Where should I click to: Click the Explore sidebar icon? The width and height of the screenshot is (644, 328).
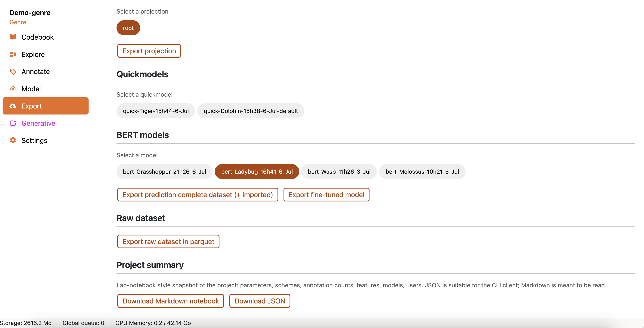13,54
